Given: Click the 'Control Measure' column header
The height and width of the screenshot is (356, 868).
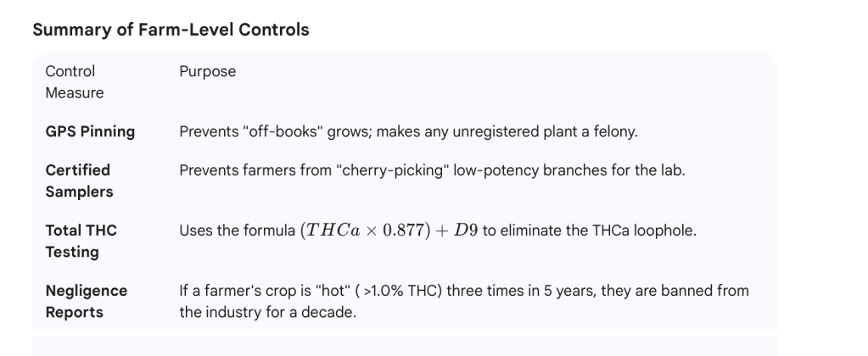Looking at the screenshot, I should pos(75,82).
